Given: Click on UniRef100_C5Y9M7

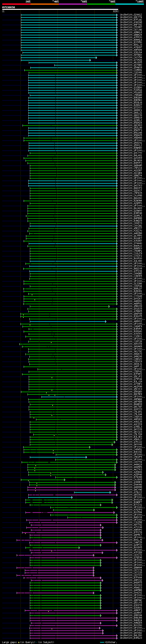Looking at the screenshot, I should [131, 27].
